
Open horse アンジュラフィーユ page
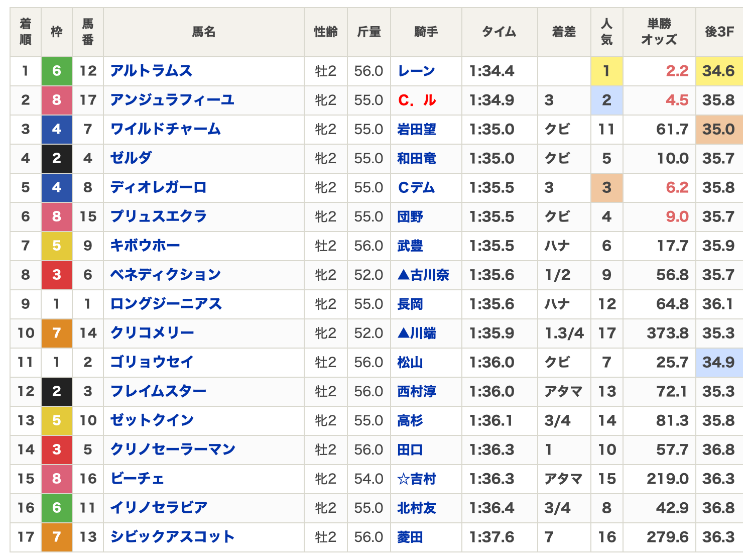click(172, 100)
